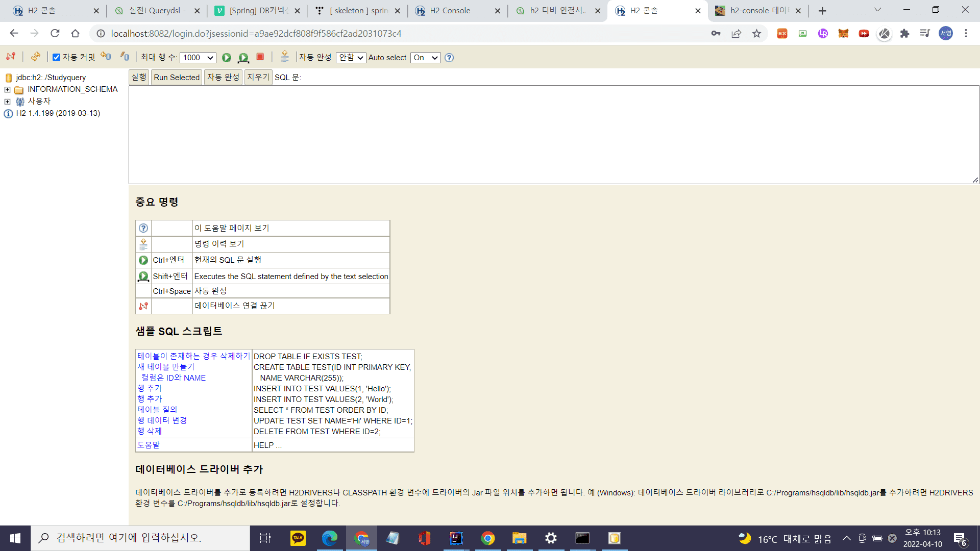Expand the 사용자 tree node
The height and width of the screenshot is (551, 980).
(x=8, y=102)
